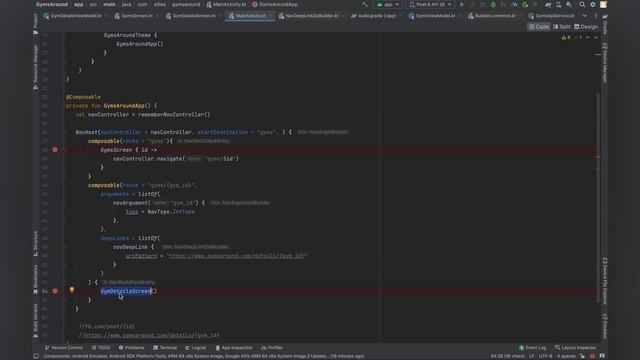The image size is (640, 360).
Task: Remove breakpoint on GymDetailsScreen line
Action: [55, 291]
